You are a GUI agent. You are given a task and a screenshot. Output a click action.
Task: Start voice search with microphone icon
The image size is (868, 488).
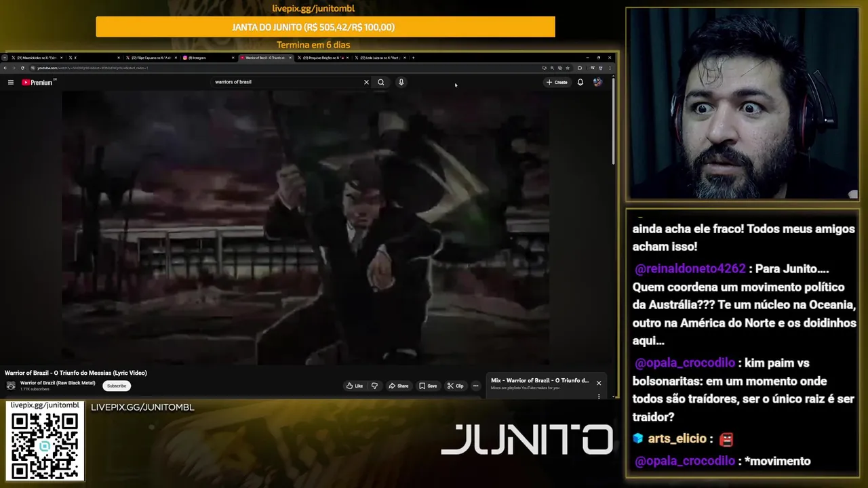click(401, 82)
